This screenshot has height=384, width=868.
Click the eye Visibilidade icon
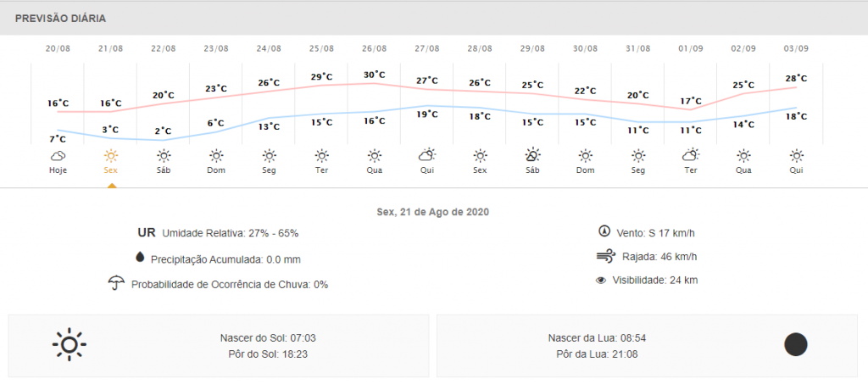coord(601,281)
